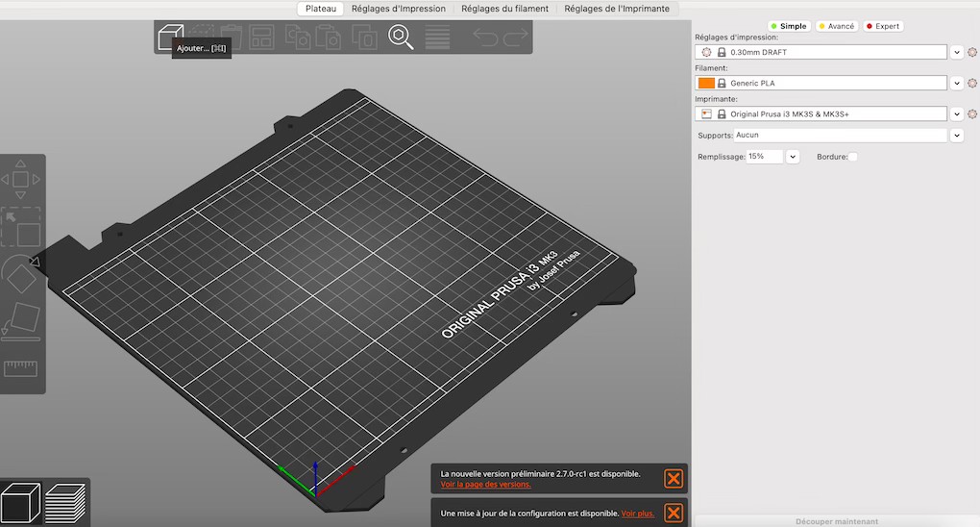
Task: Click gear icon next to Generic PLA dropdown
Action: pyautogui.click(x=972, y=84)
